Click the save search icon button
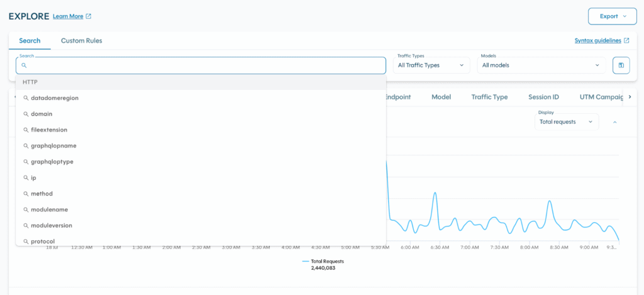This screenshot has height=295, width=644. 621,65
